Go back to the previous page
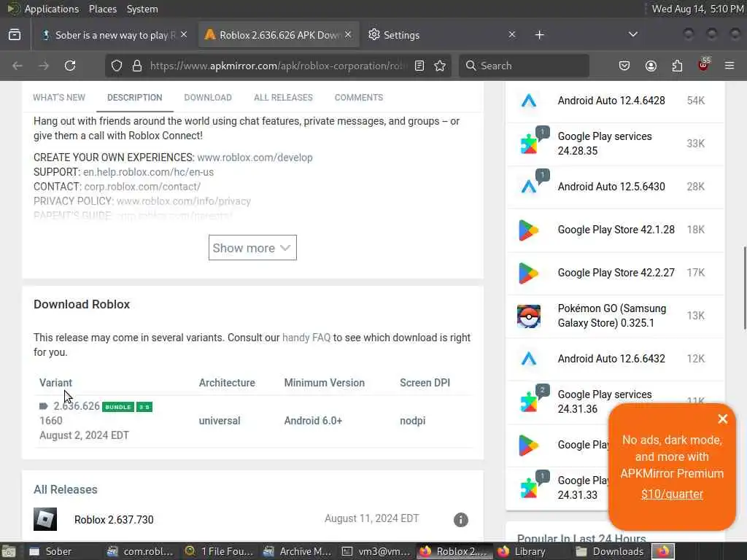747x560 pixels. click(x=18, y=66)
